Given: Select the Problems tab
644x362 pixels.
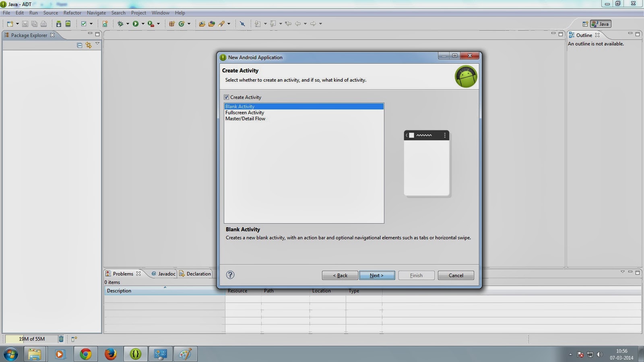Looking at the screenshot, I should point(123,274).
